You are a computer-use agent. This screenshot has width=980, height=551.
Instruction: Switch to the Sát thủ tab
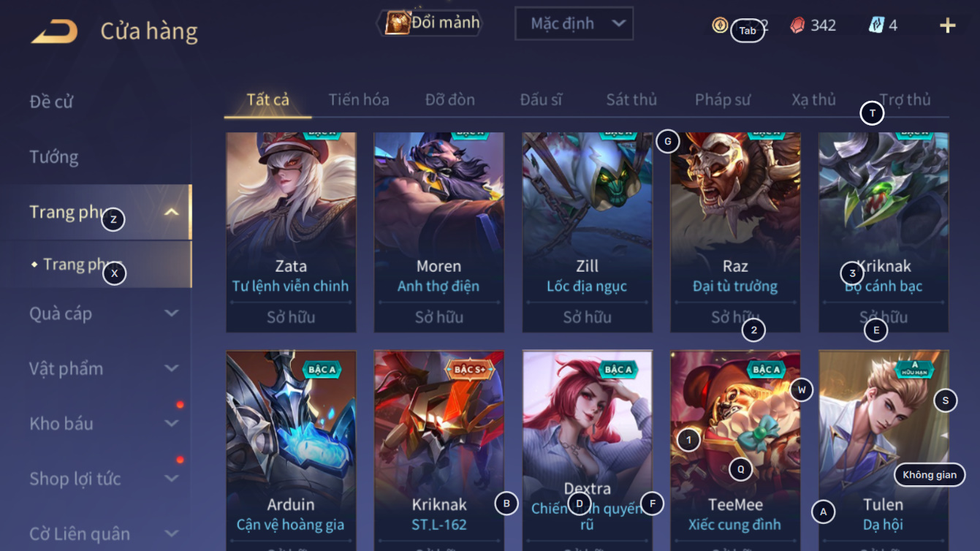(631, 99)
